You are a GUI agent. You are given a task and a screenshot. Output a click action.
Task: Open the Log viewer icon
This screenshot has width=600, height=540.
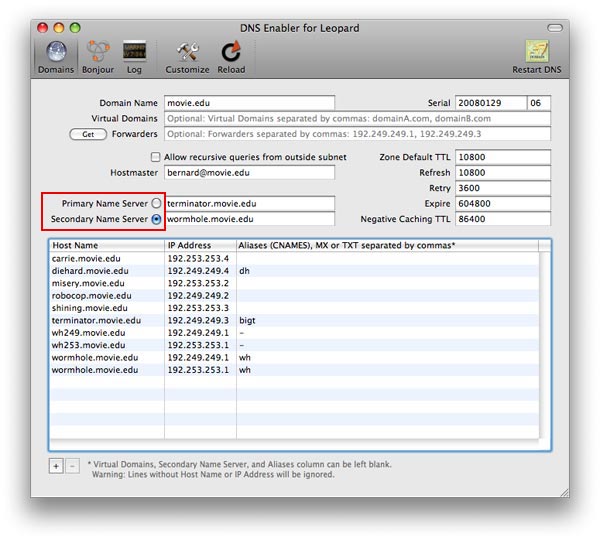tap(134, 54)
